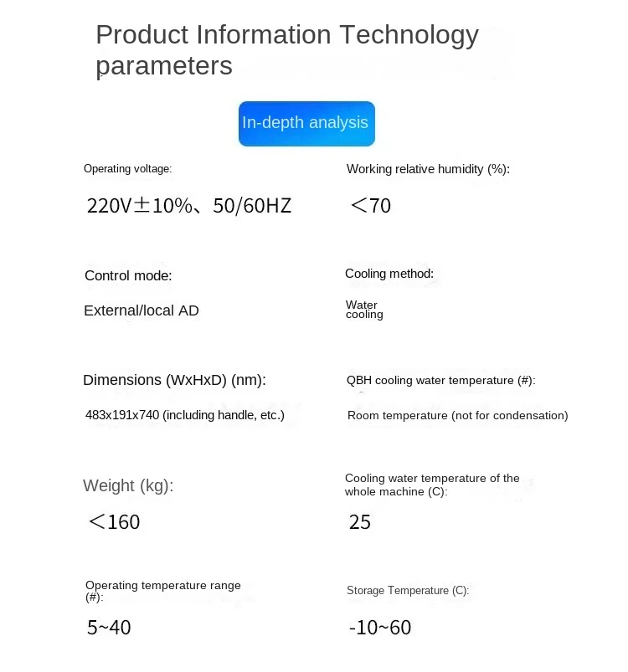Select the Cooling method label
Screen dimensions: 628x672
pyautogui.click(x=389, y=274)
